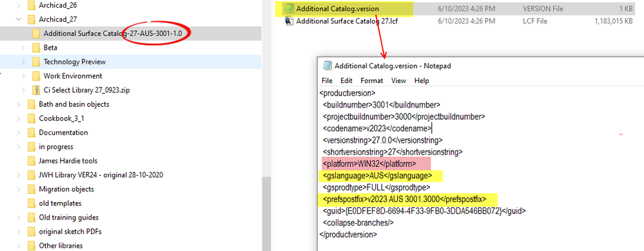This screenshot has height=251, width=644.
Task: Click in the codename v2023 line
Action: (377, 128)
